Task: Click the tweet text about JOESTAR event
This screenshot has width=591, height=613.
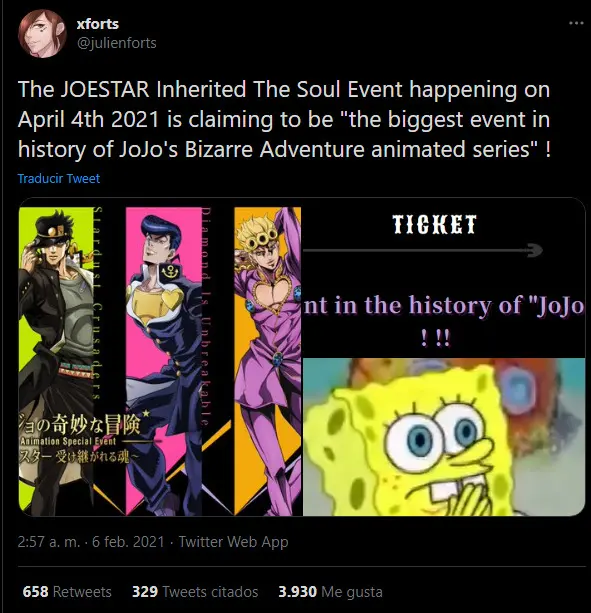Action: [x=284, y=119]
